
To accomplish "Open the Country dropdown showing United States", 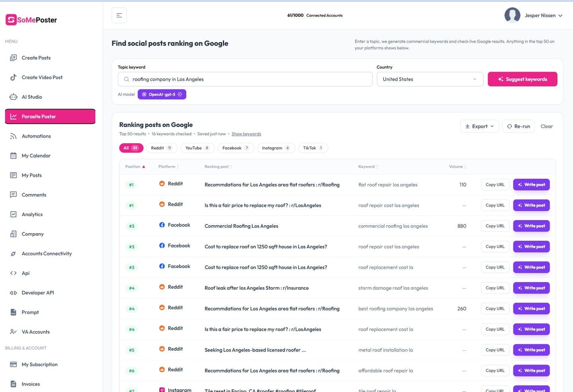I will point(430,79).
